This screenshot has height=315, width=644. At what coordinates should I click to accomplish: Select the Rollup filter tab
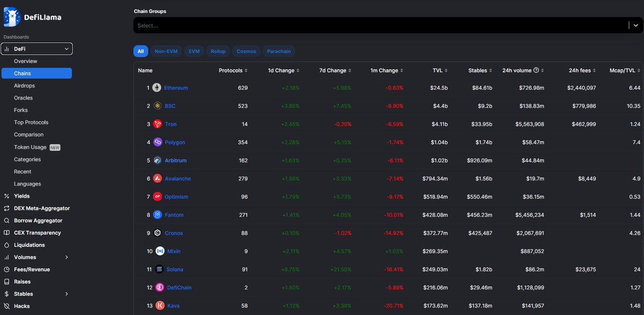click(218, 51)
